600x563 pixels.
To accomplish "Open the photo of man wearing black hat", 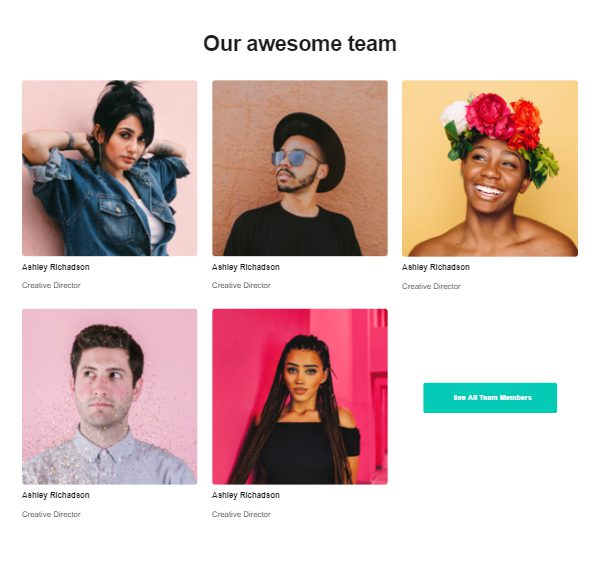I will click(300, 168).
